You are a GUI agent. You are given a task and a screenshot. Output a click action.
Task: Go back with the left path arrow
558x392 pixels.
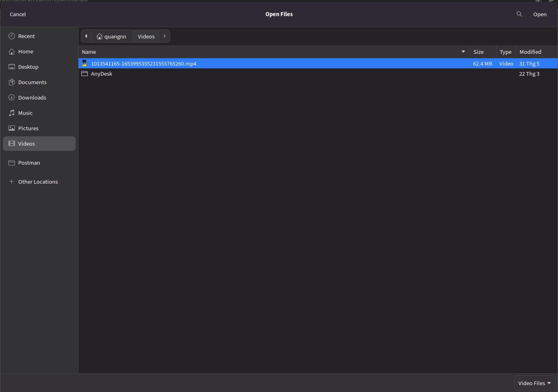point(86,36)
